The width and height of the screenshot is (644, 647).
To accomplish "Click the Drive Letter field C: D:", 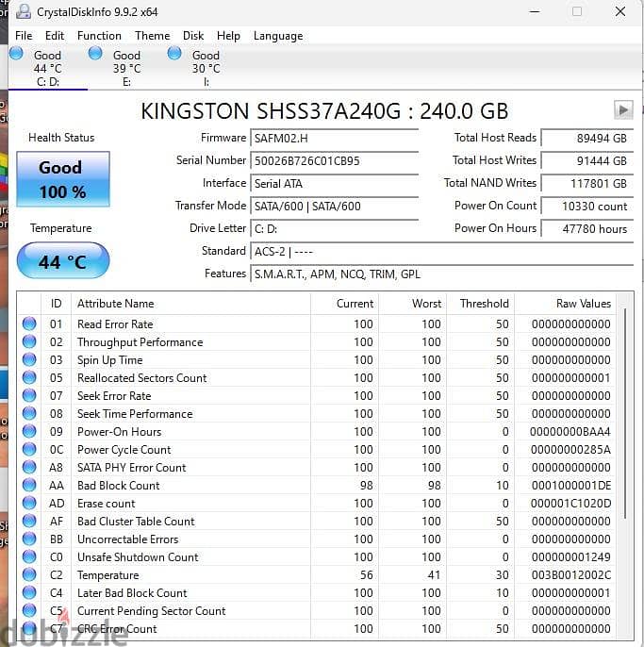I will (x=334, y=228).
